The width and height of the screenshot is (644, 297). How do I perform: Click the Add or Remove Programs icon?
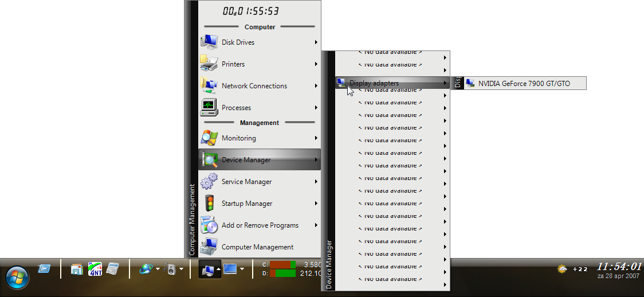point(209,225)
